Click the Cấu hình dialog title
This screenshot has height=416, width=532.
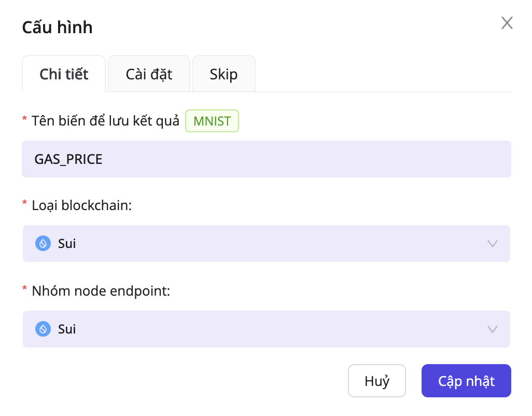(57, 27)
